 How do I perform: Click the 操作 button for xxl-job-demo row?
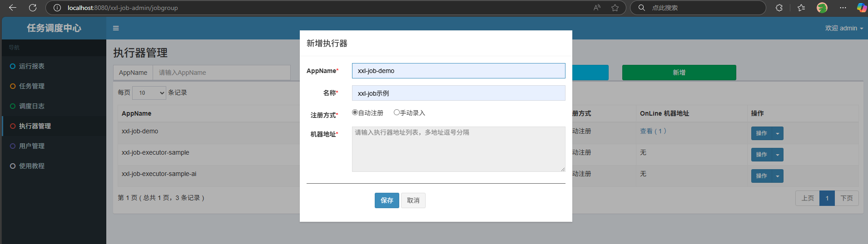[x=762, y=133]
